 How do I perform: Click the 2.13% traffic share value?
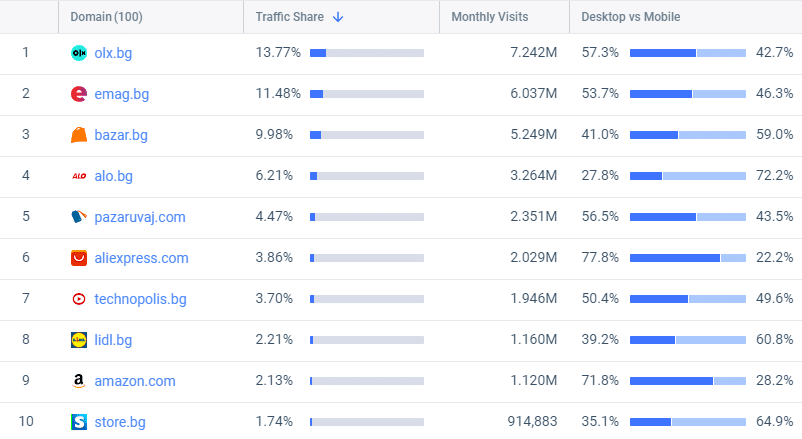pyautogui.click(x=274, y=380)
